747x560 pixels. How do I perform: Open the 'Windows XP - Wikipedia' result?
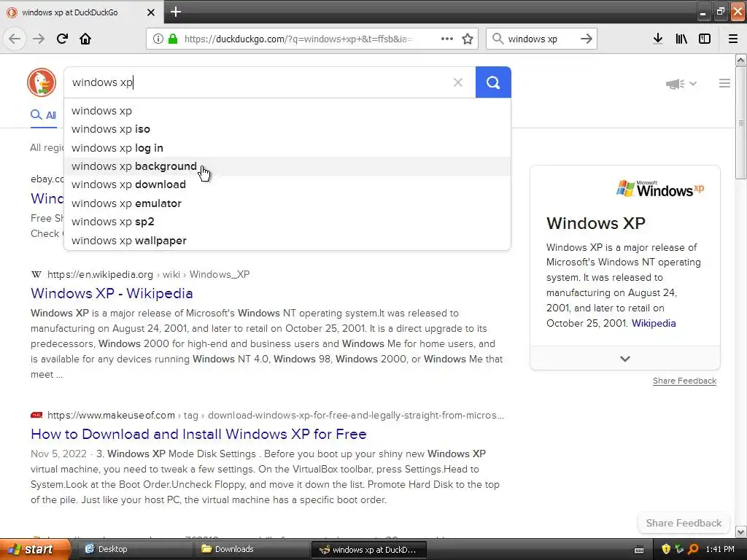[112, 293]
